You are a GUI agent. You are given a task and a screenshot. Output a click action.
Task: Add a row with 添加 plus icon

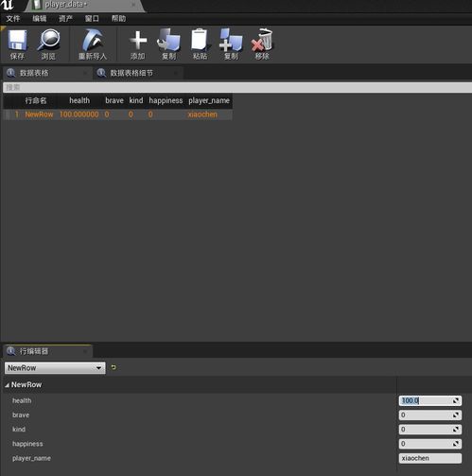[138, 44]
